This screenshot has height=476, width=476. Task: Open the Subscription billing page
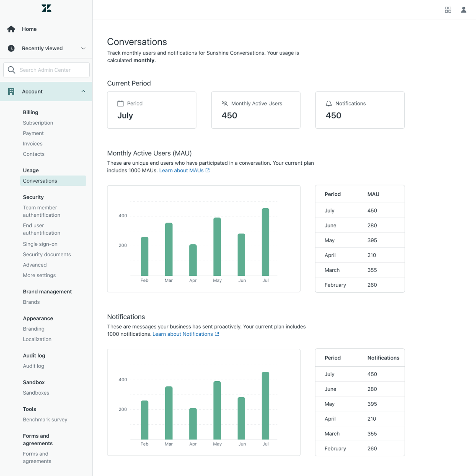pos(38,123)
